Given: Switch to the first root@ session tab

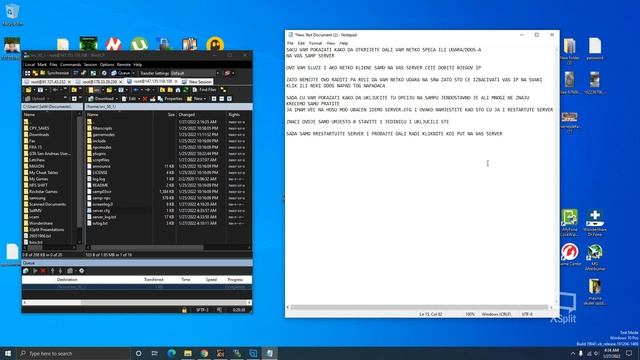Looking at the screenshot, I should click(46, 82).
